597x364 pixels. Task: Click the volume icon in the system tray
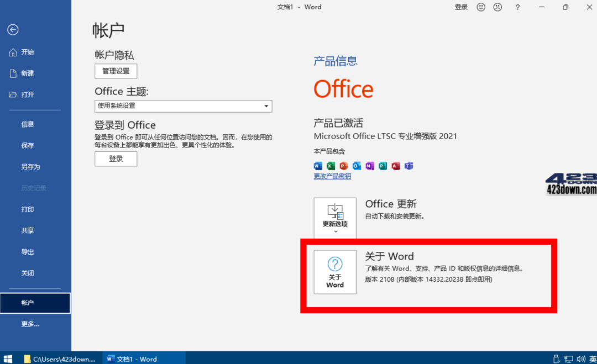click(x=581, y=358)
